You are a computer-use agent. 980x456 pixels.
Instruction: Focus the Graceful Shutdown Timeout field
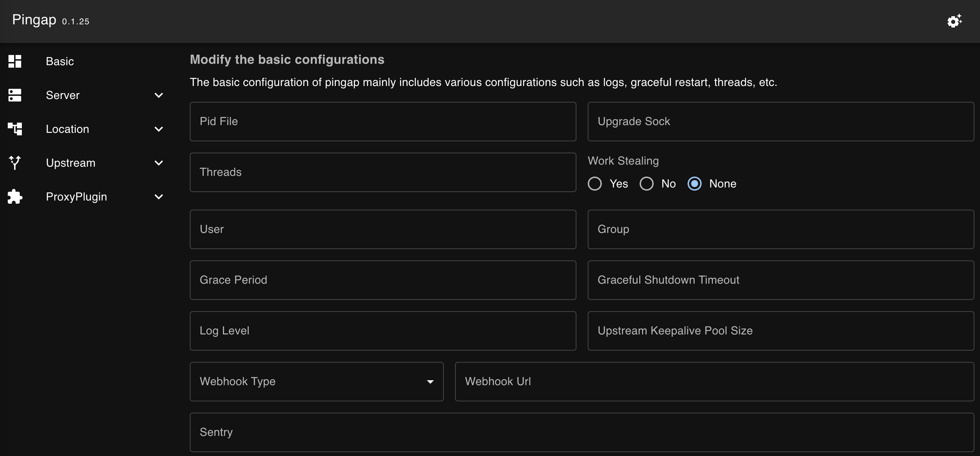pyautogui.click(x=781, y=280)
